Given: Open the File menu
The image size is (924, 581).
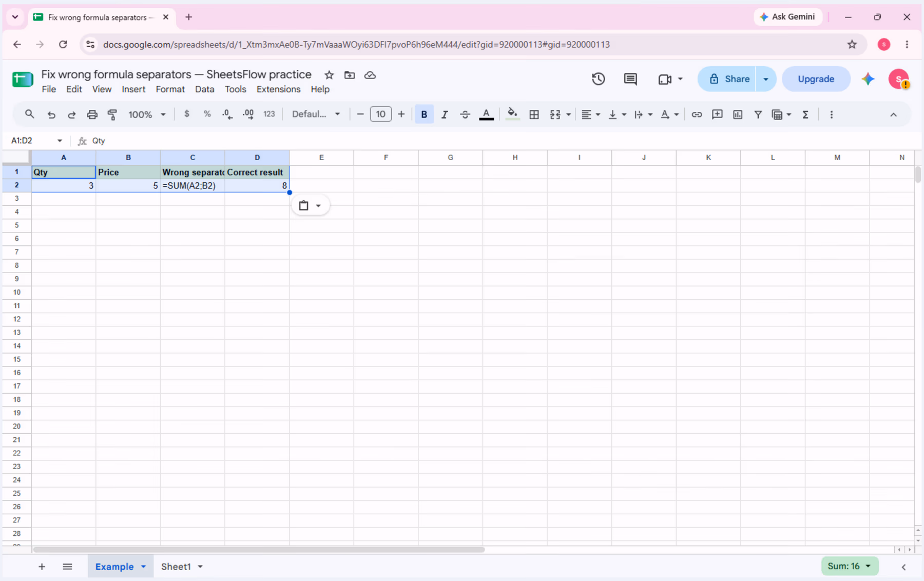Looking at the screenshot, I should 49,89.
